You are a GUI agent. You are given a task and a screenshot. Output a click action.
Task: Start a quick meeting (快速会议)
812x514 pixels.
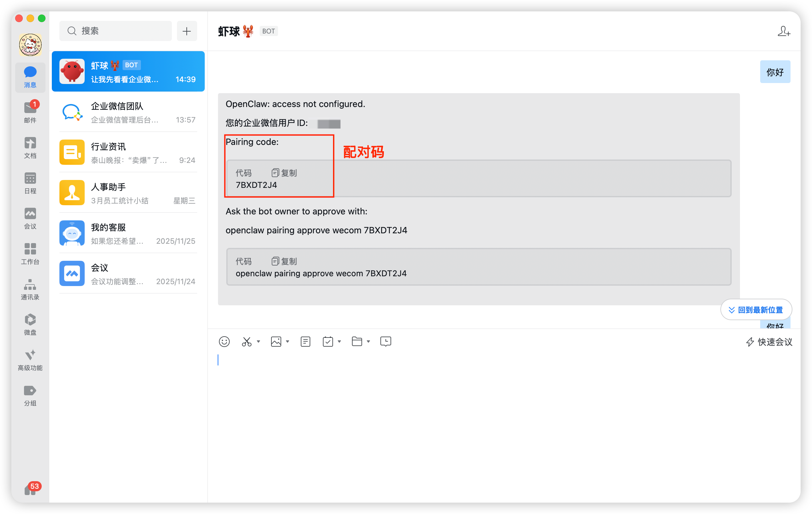click(x=769, y=342)
